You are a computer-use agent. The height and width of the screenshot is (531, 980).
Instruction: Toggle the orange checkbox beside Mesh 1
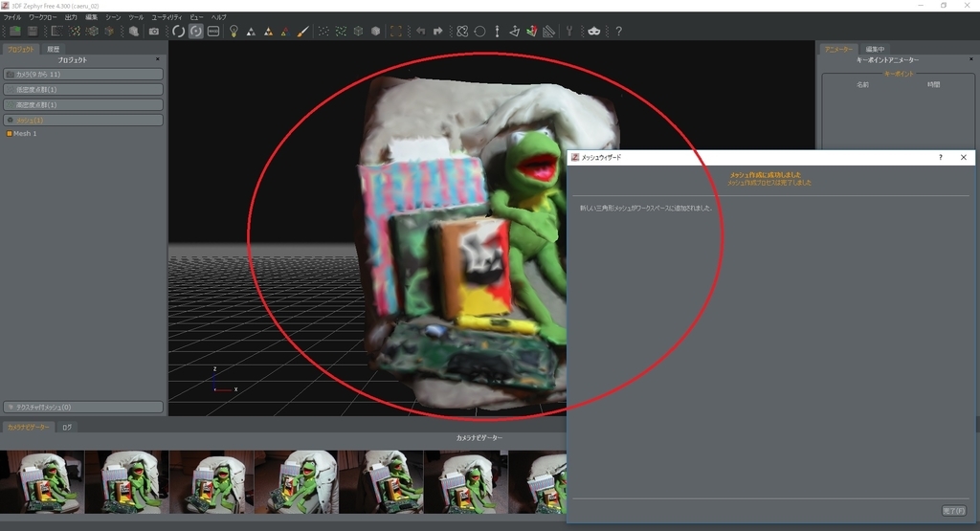pyautogui.click(x=9, y=134)
